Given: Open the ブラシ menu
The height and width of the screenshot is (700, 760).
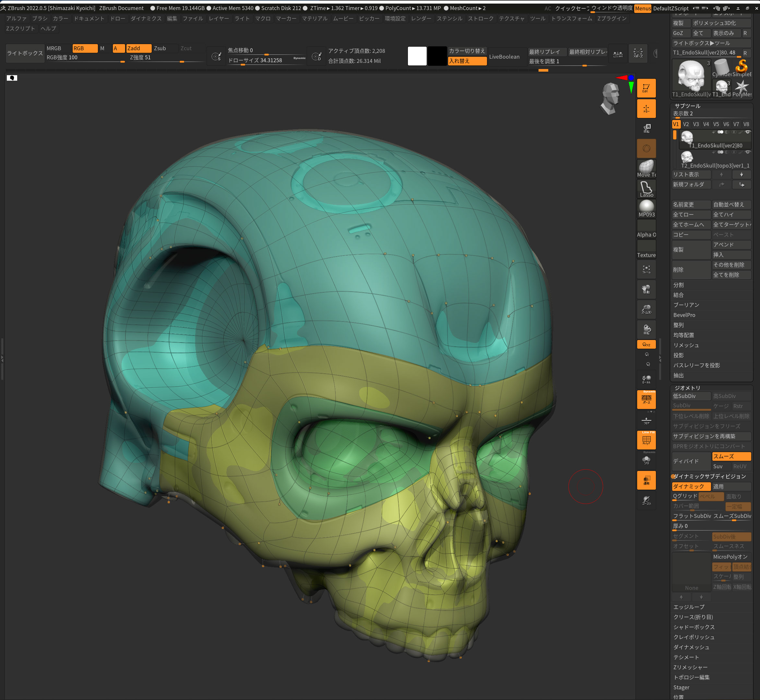Looking at the screenshot, I should coord(40,18).
